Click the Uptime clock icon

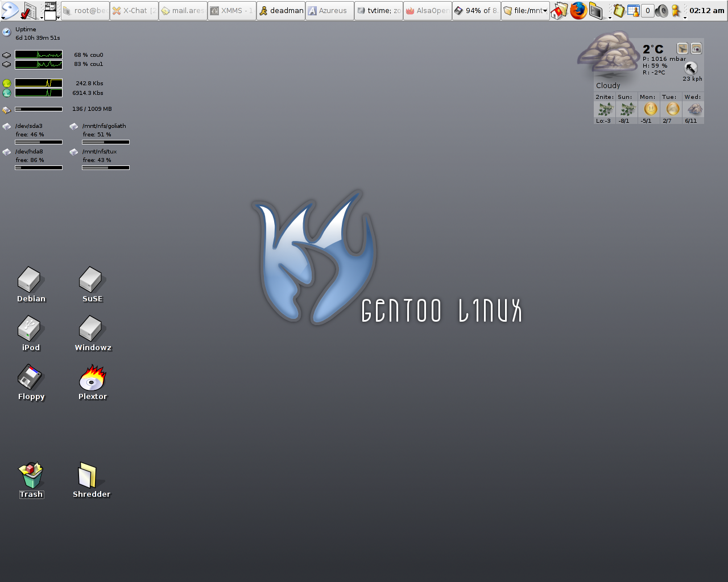tap(7, 32)
